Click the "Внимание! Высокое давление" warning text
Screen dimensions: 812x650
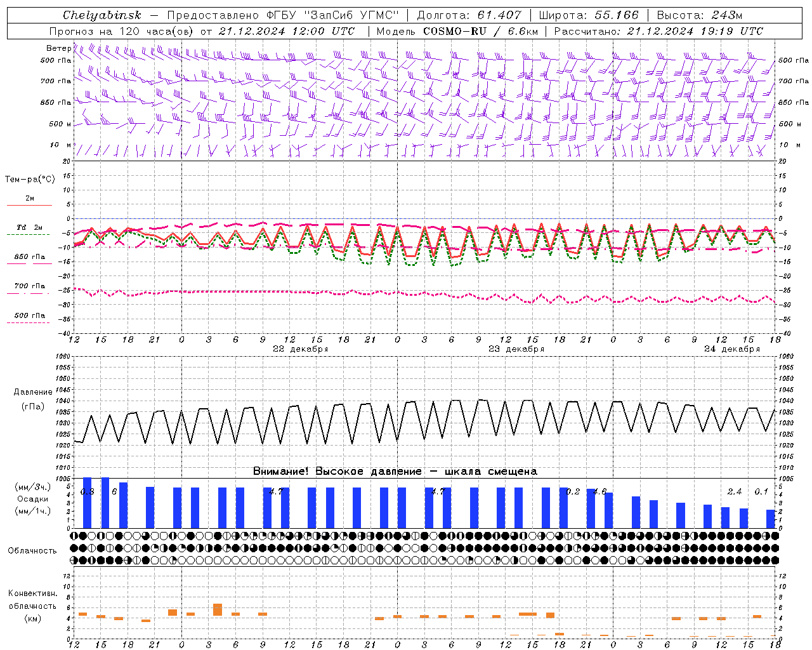click(337, 472)
